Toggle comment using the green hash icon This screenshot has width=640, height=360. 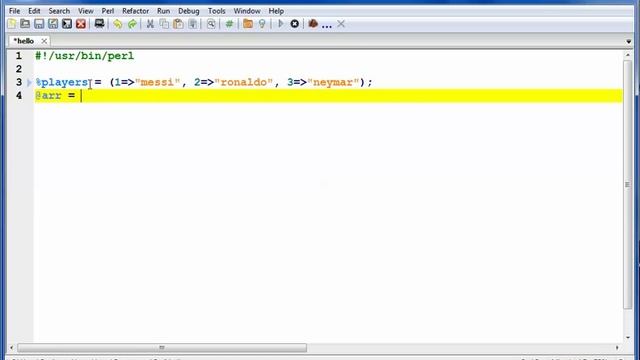[x=229, y=24]
